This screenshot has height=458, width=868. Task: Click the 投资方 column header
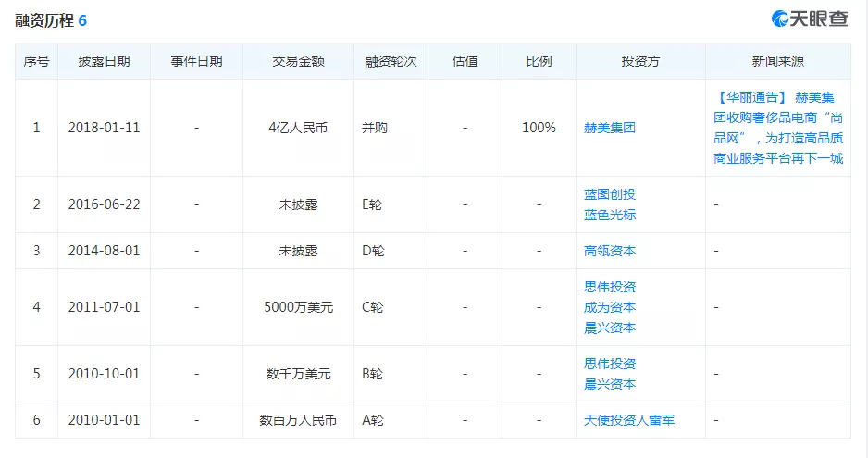tap(640, 61)
